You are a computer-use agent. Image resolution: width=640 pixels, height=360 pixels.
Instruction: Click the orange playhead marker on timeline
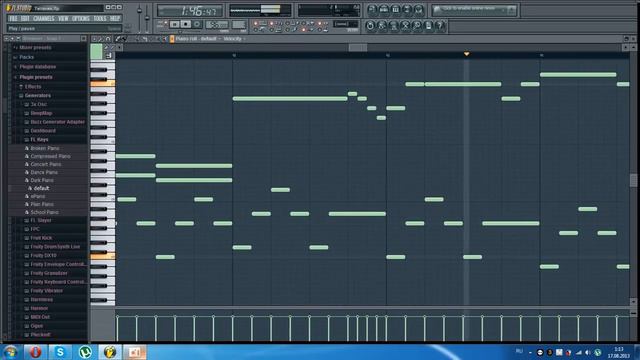pos(466,54)
